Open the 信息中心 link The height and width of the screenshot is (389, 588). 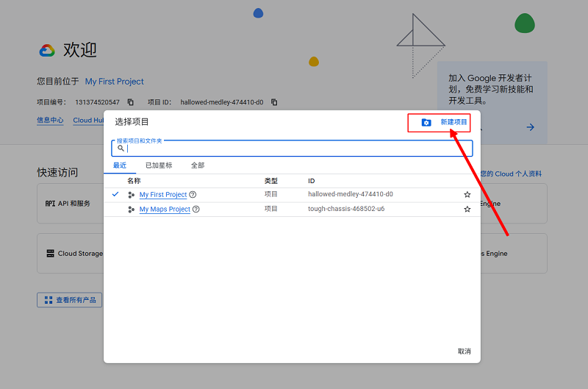[x=50, y=120]
